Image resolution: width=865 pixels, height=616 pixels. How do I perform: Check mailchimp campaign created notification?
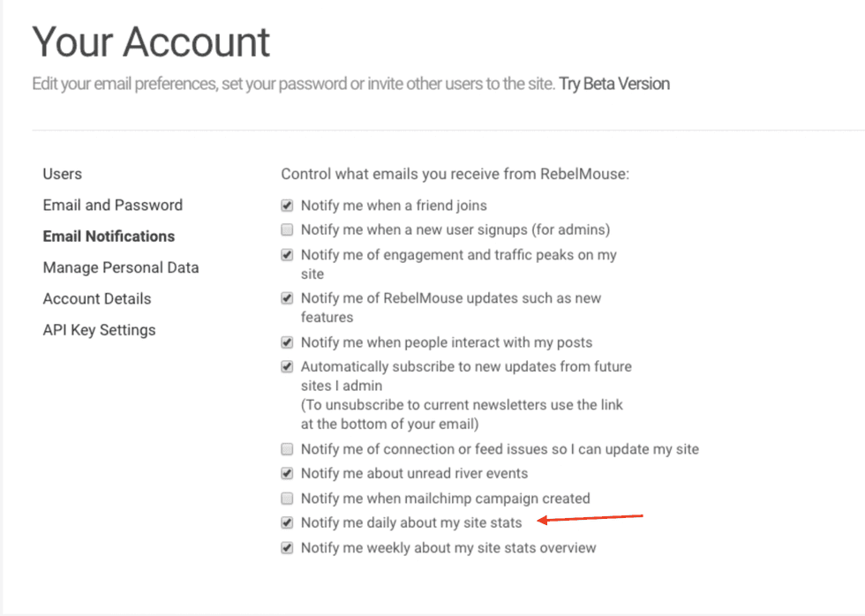point(287,499)
